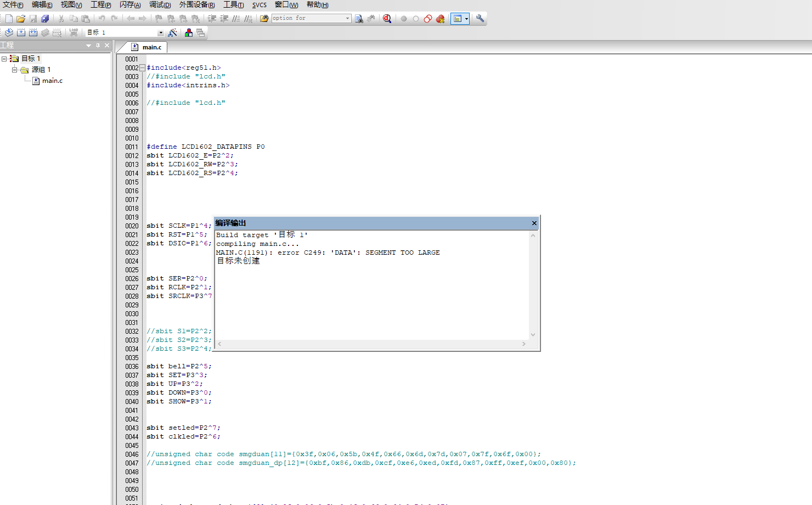Comment out the selection
Screen dimensions: 812x505
[236, 19]
